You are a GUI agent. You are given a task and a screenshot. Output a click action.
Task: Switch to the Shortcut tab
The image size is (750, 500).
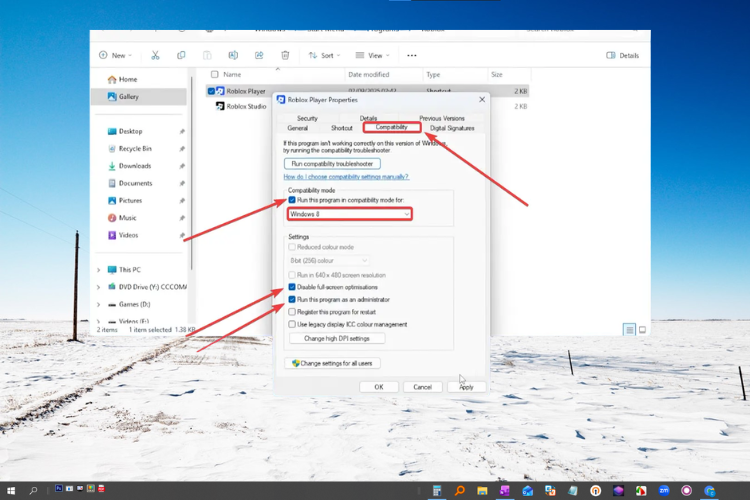pos(342,128)
